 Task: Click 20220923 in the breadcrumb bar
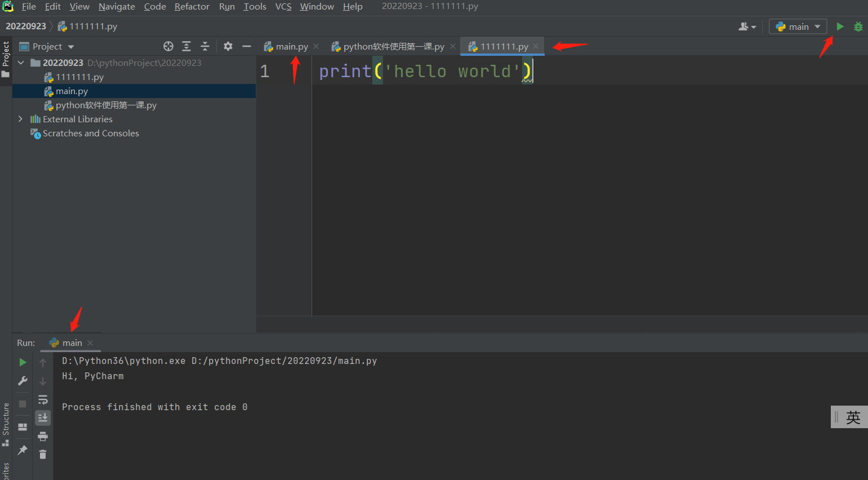(26, 26)
